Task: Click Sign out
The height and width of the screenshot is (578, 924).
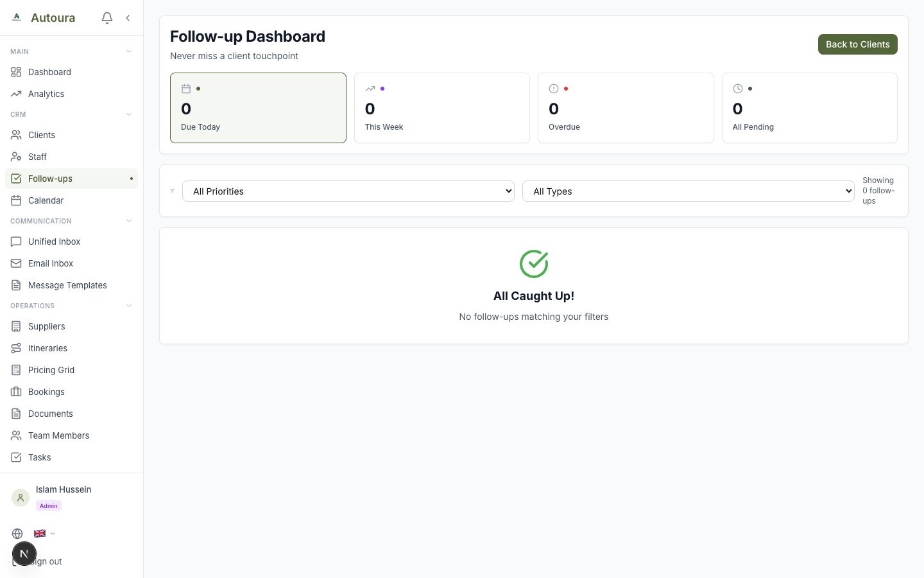Action: 47,561
